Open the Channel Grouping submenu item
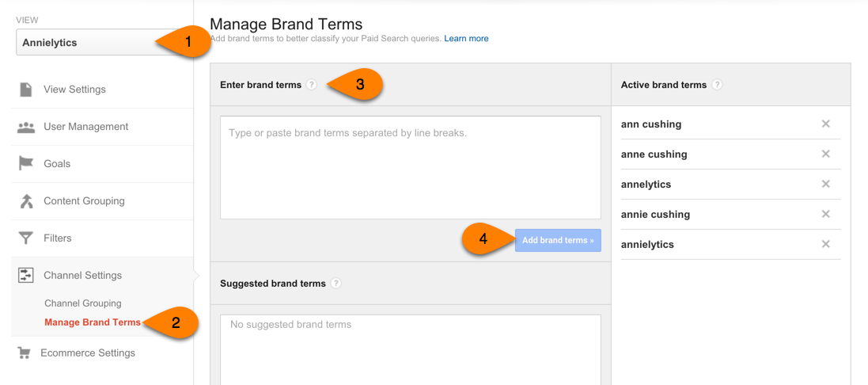Screen dimensions: 868x385 [x=83, y=303]
